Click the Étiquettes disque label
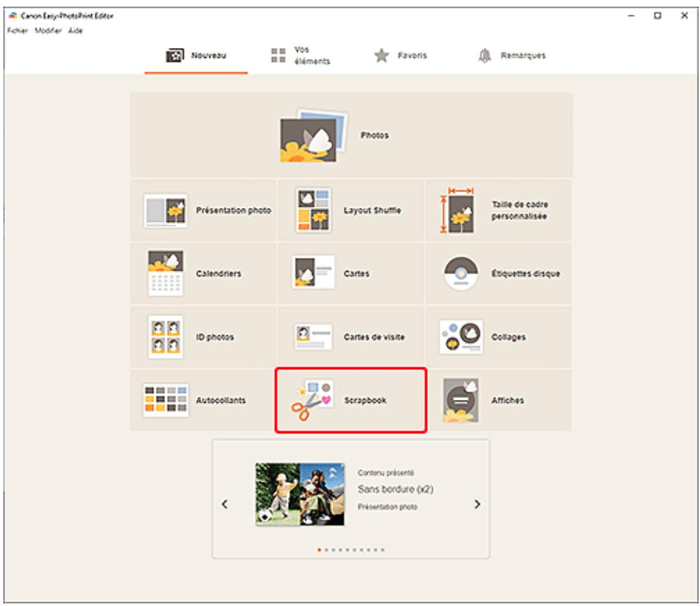 526,273
